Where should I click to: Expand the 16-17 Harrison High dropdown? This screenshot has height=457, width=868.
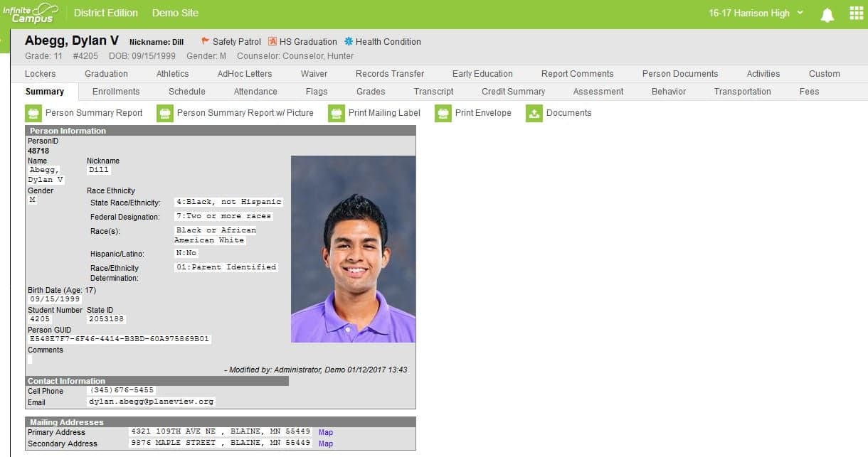pos(756,13)
